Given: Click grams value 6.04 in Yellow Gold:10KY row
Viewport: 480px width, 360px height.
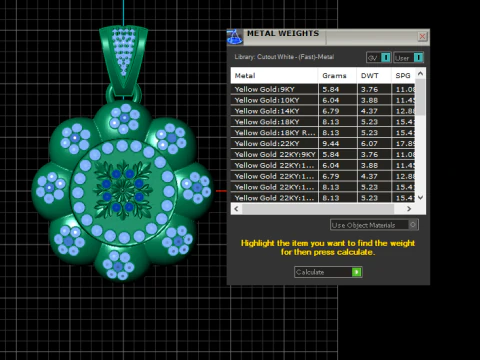Looking at the screenshot, I should [331, 100].
